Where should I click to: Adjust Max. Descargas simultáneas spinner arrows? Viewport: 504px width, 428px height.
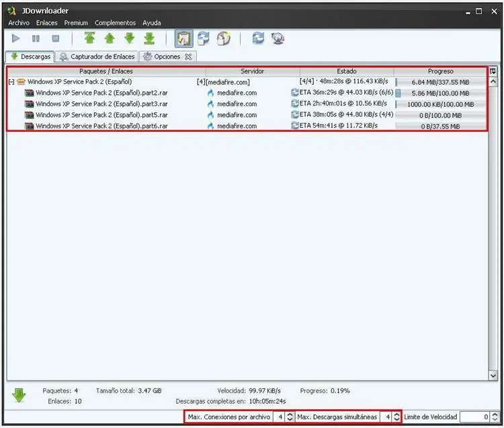[x=396, y=417]
